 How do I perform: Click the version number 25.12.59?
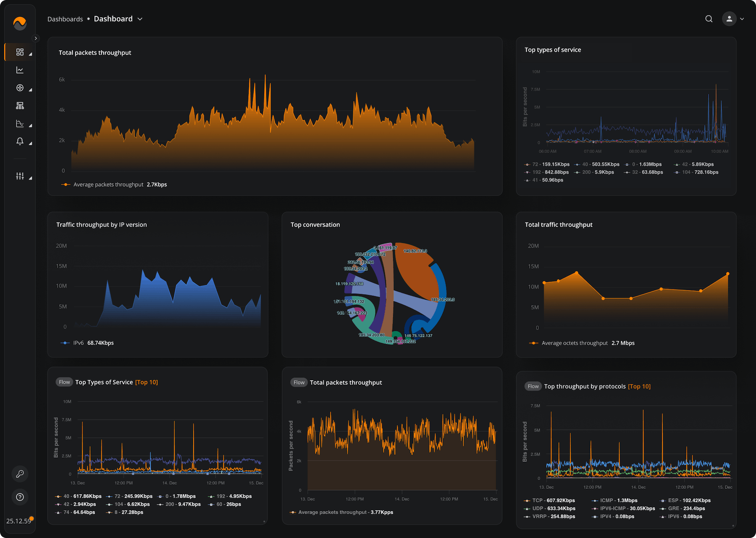(19, 521)
